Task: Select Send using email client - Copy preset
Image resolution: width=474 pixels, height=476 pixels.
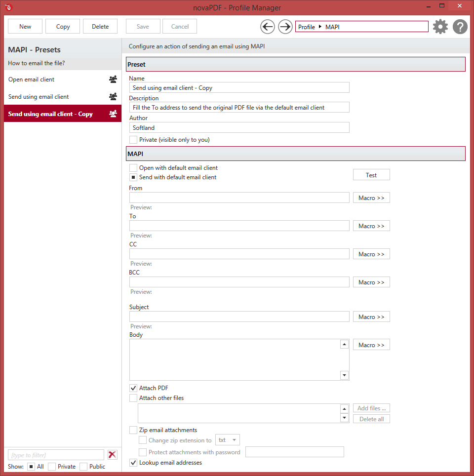Action: coord(63,114)
